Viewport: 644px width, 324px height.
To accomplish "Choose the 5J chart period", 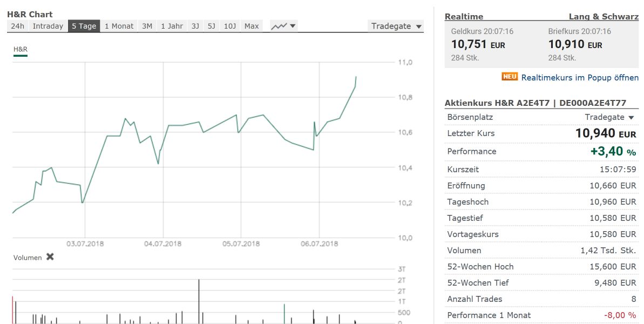I will click(212, 26).
